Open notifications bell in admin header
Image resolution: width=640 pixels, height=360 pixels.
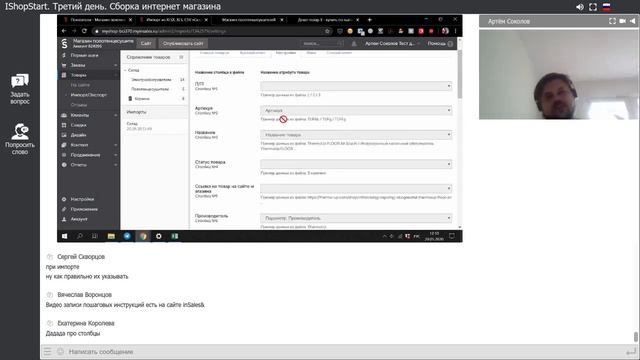[354, 44]
